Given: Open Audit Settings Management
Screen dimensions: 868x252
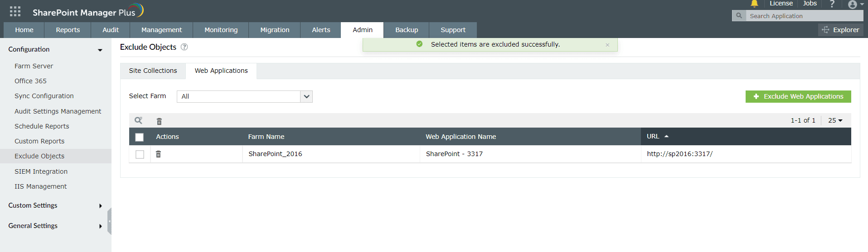Looking at the screenshot, I should [58, 111].
